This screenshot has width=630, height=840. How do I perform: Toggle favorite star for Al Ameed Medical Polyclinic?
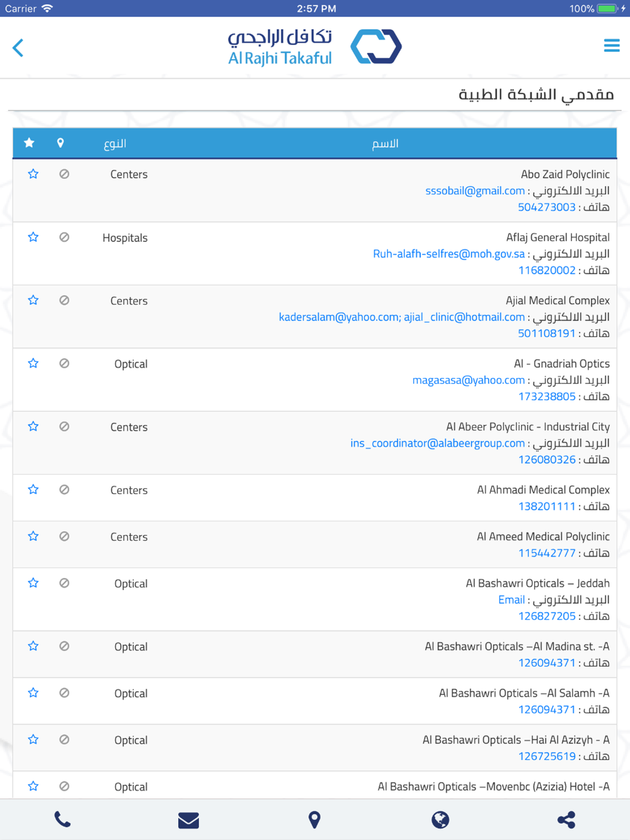pyautogui.click(x=33, y=536)
